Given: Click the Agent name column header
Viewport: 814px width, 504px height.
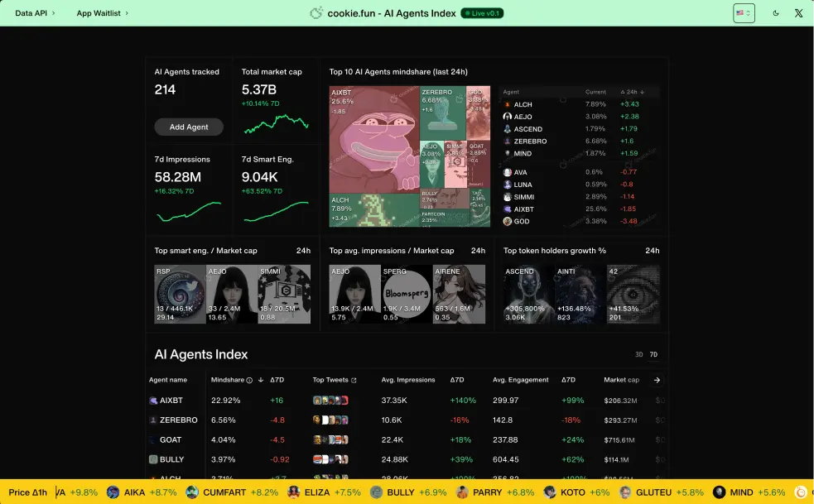Looking at the screenshot, I should [x=167, y=380].
